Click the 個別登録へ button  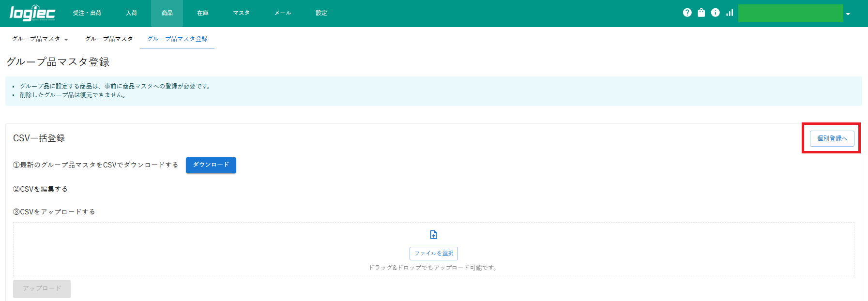click(832, 138)
